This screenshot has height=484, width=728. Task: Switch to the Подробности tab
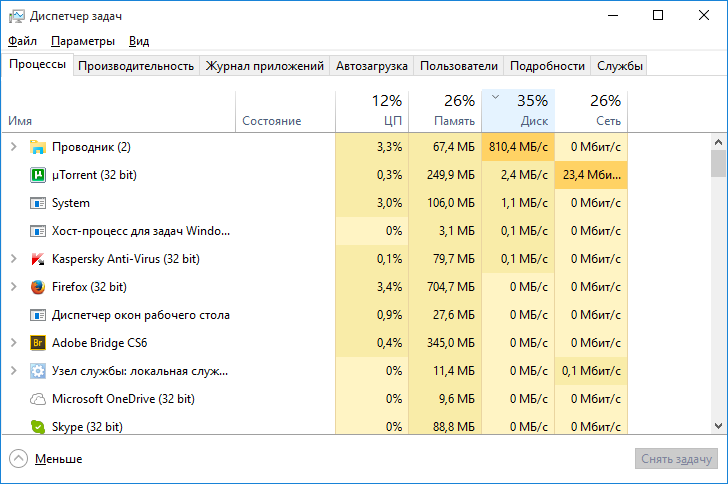click(x=547, y=66)
